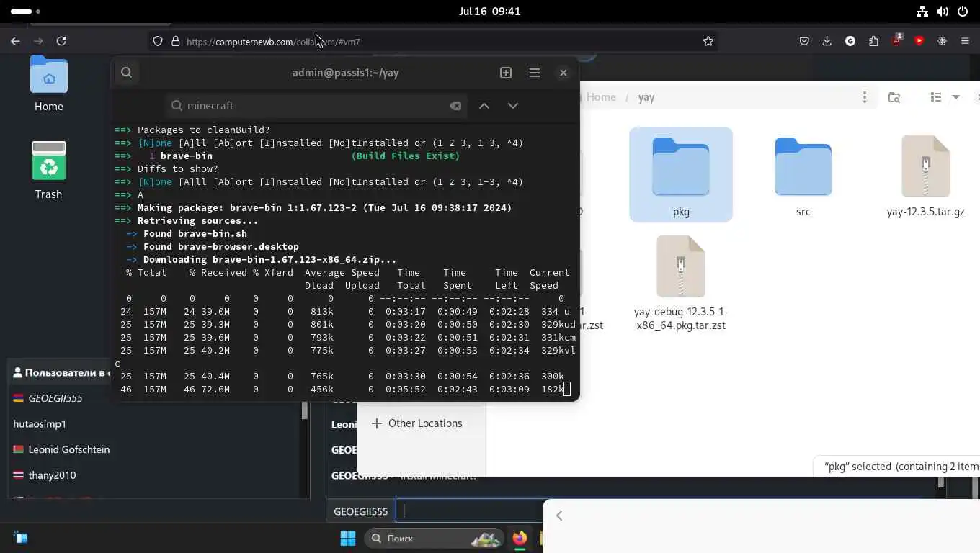Click the taskbar Поиск search box
Image resolution: width=980 pixels, height=553 pixels.
(434, 539)
